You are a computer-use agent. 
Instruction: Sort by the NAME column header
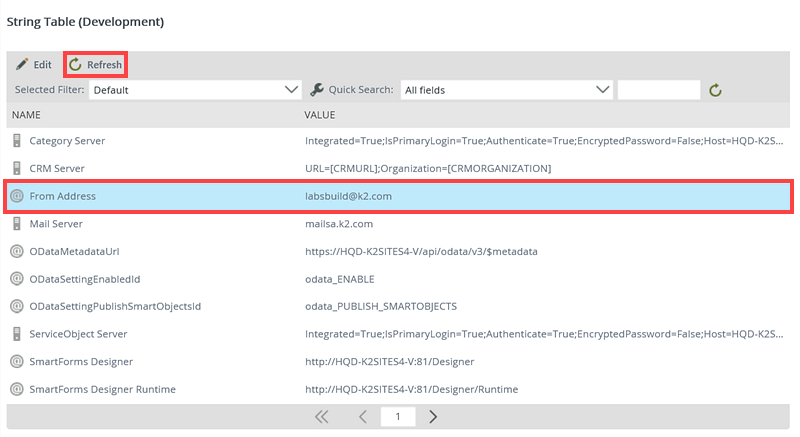pyautogui.click(x=26, y=115)
